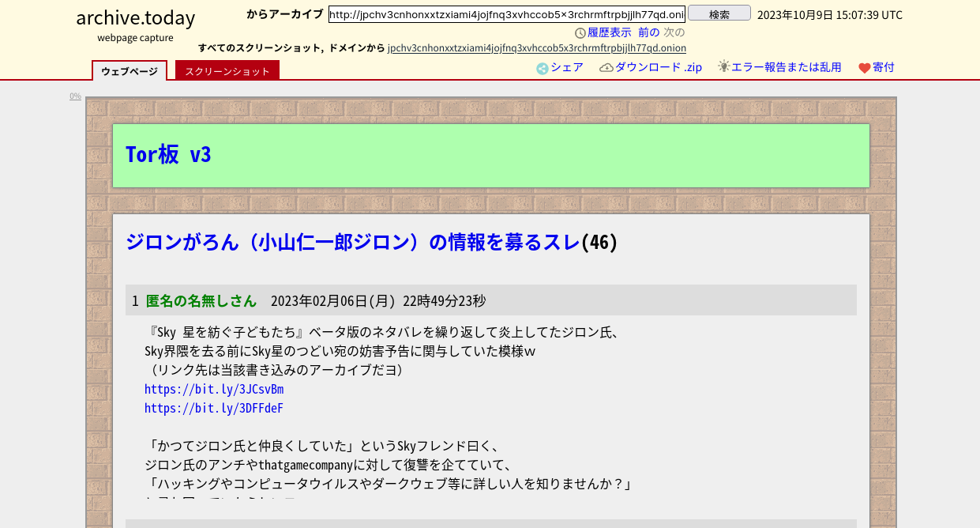Click the lightbulb error report icon
The width and height of the screenshot is (980, 528).
pos(723,66)
